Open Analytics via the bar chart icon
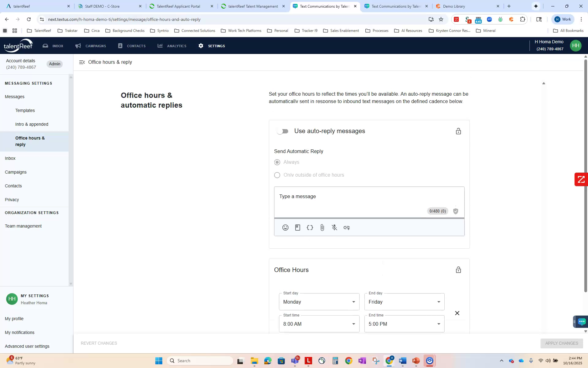The image size is (588, 368). tap(160, 45)
